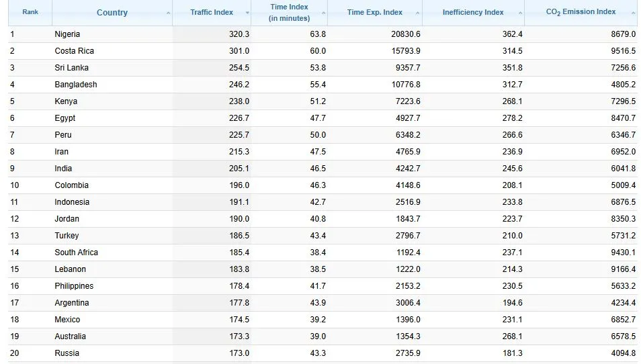Click Sri Lanka's Time Index value 53.8
The width and height of the screenshot is (641, 364).
click(x=318, y=68)
